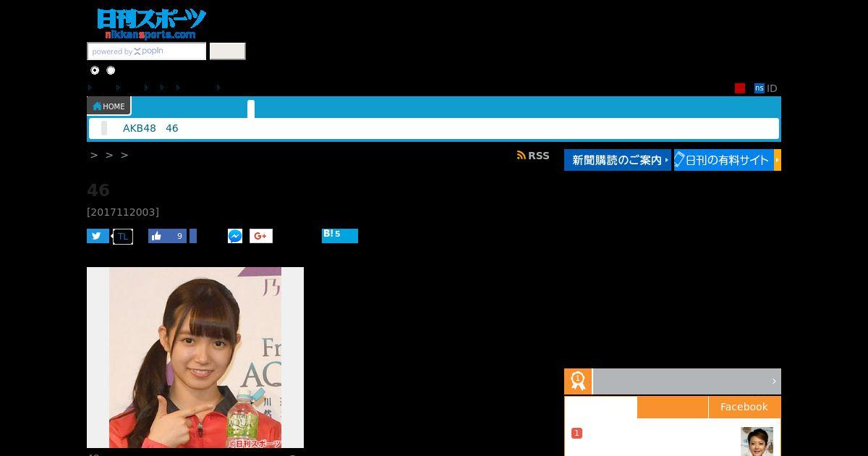Select the first white ranking tab
The height and width of the screenshot is (456, 868).
[x=601, y=407]
